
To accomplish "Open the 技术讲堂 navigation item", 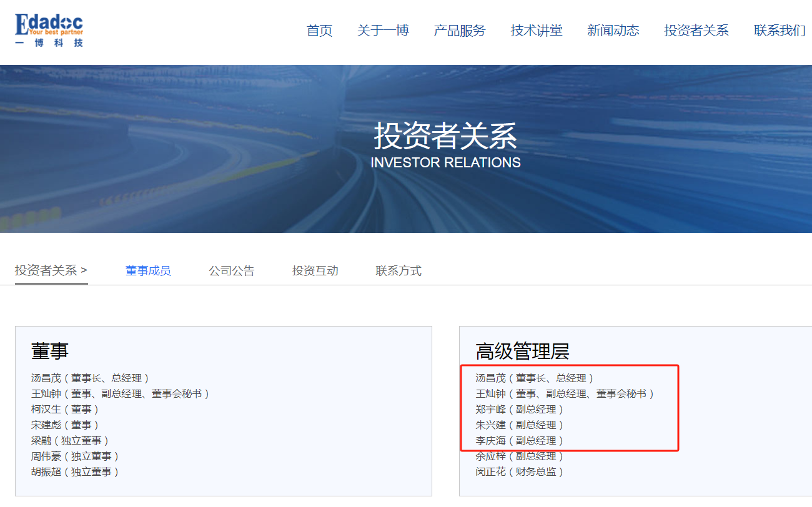I will [x=536, y=31].
